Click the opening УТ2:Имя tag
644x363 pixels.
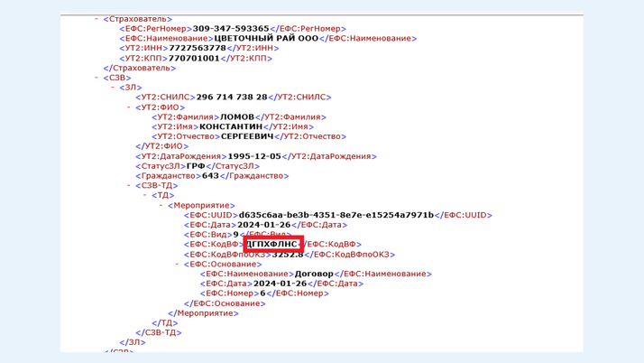[175, 126]
